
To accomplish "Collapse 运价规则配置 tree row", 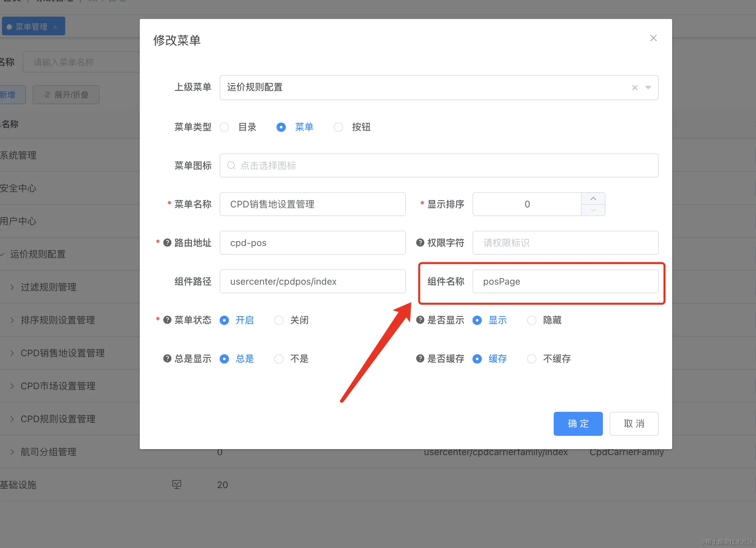I will tap(3, 254).
